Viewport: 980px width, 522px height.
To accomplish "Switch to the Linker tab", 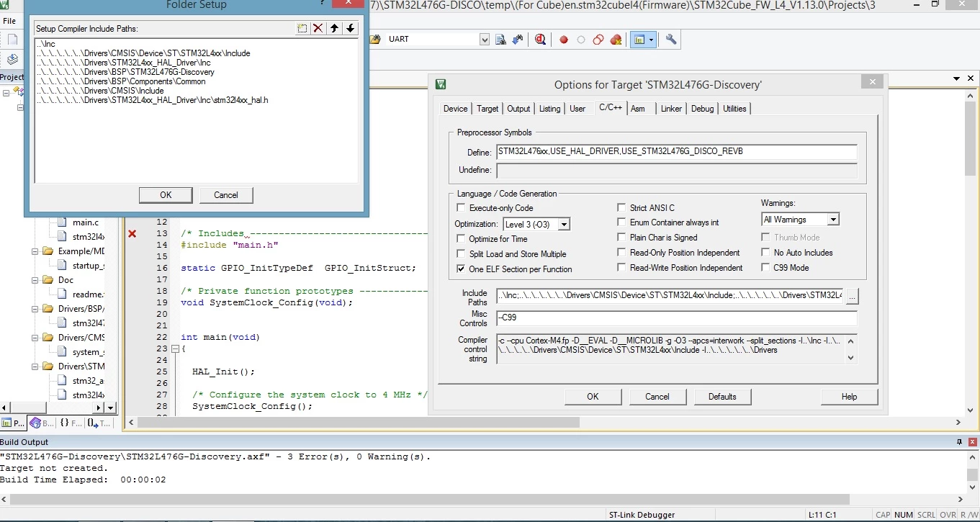I will tap(671, 109).
